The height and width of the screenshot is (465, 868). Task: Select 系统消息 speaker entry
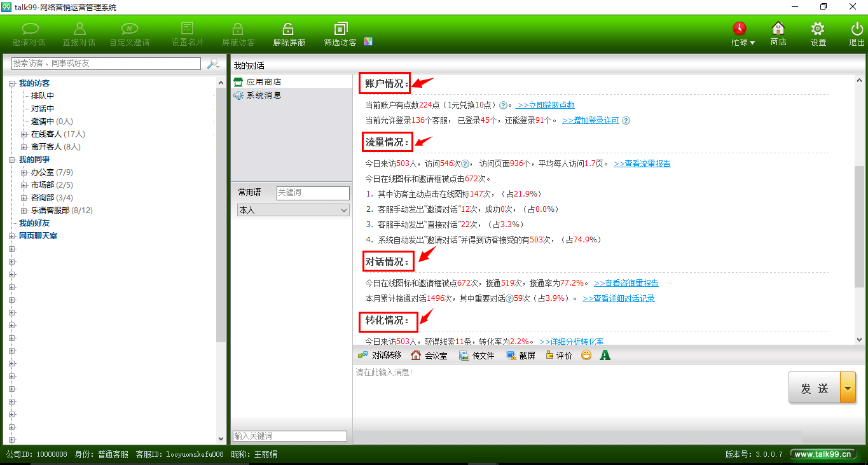pyautogui.click(x=291, y=95)
